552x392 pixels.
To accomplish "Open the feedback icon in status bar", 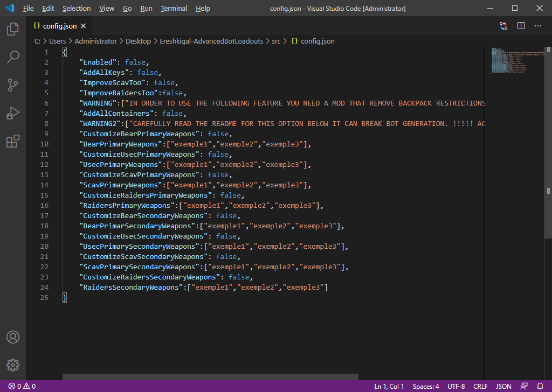I will [x=524, y=387].
